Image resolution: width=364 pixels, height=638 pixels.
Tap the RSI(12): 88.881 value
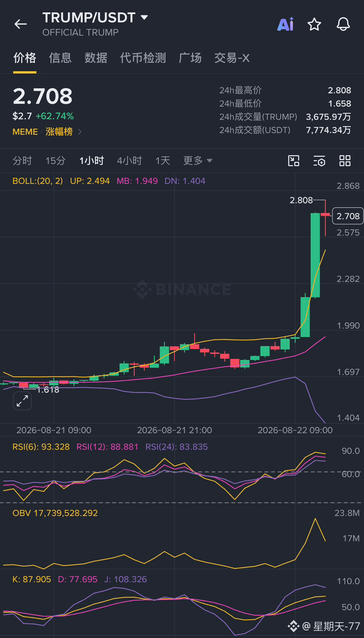[x=107, y=447]
